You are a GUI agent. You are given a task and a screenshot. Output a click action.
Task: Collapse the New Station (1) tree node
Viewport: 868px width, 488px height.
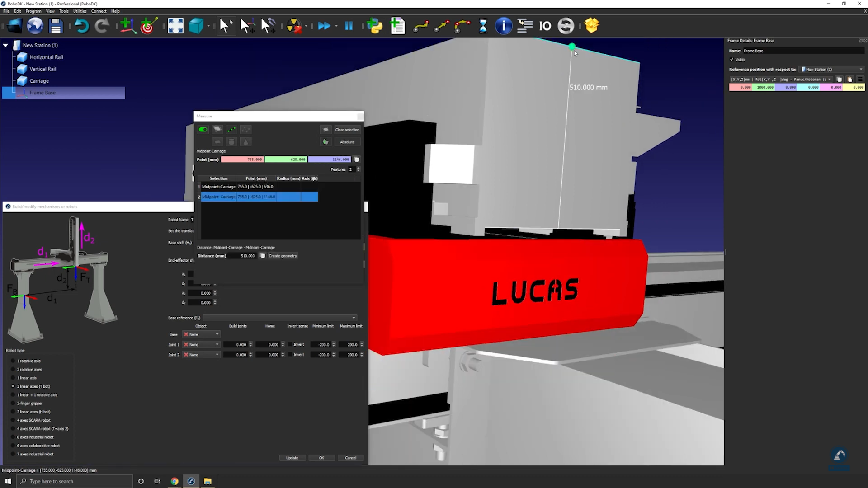coord(5,45)
